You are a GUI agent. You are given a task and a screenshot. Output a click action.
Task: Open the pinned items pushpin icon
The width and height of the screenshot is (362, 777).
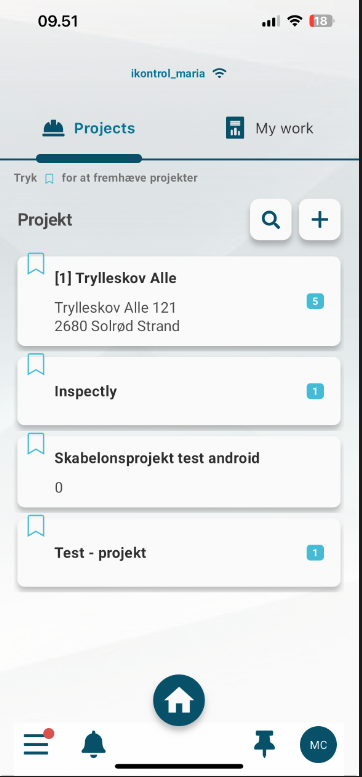(264, 744)
